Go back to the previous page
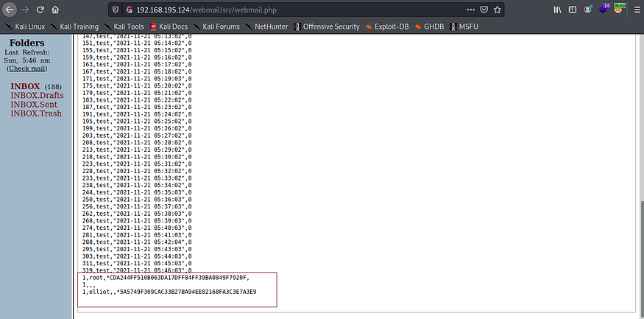The image size is (644, 319). coord(9,10)
